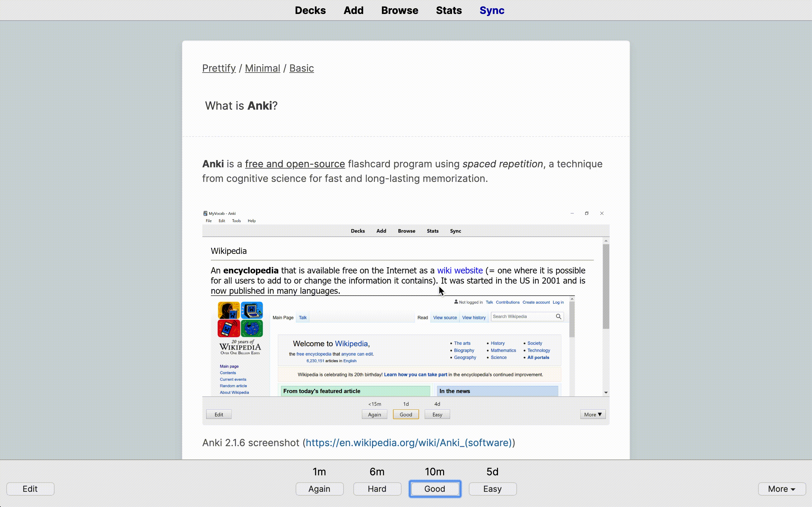Follow the free and open-source link
The image size is (812, 507).
coord(295,164)
